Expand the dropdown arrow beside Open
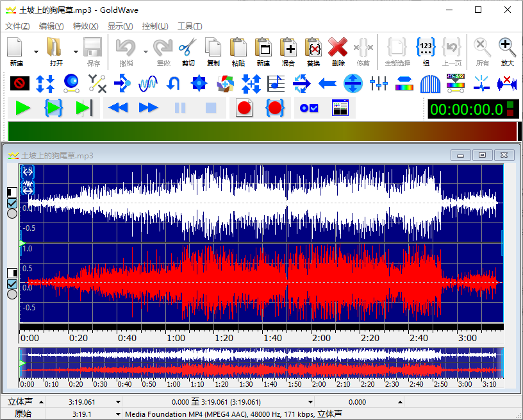523x420 pixels. tap(76, 51)
